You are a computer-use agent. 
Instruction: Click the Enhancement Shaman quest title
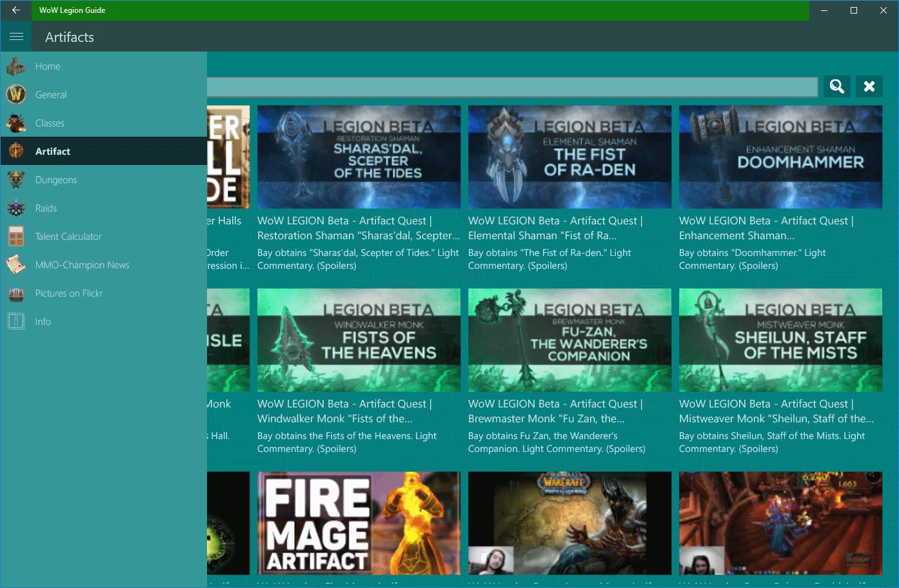pos(766,228)
